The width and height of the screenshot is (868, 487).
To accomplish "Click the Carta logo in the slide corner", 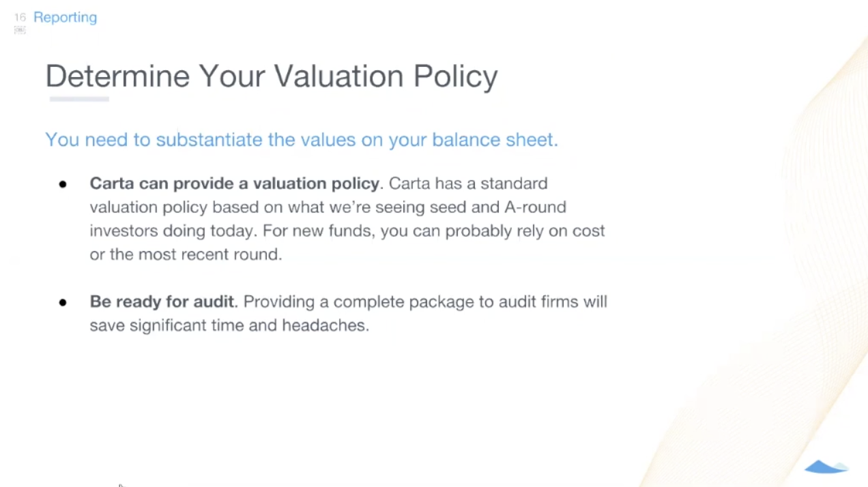I will (x=826, y=467).
